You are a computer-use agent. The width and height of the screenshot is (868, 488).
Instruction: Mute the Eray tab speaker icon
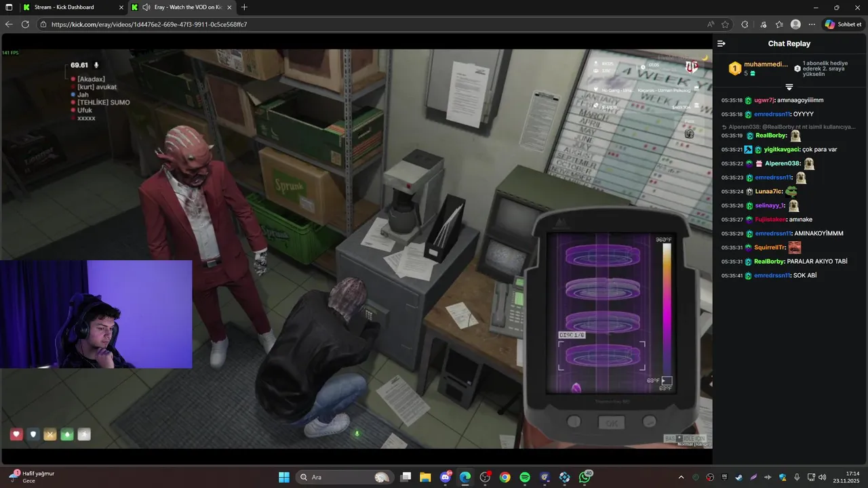click(146, 7)
